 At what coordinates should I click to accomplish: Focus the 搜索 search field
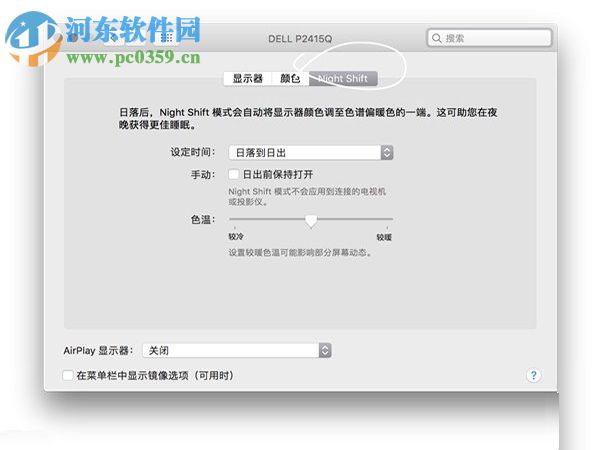pyautogui.click(x=489, y=38)
